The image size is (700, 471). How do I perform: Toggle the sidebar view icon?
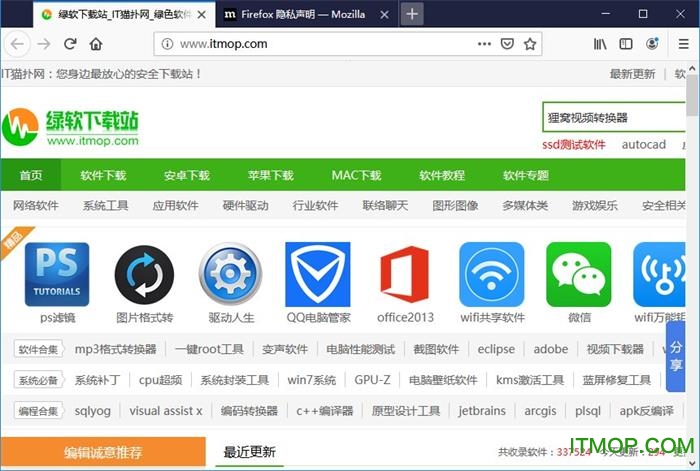tap(626, 44)
